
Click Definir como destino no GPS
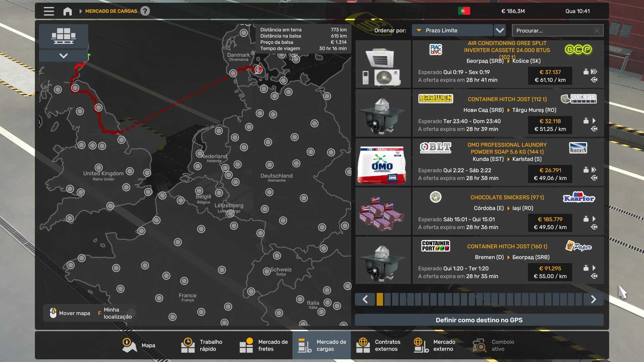(479, 320)
